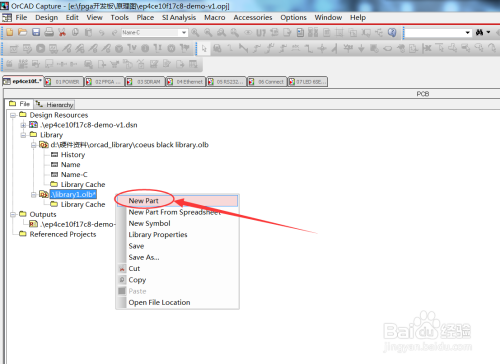The image size is (500, 364).
Task: Open the binoculars search options arrow
Action: [488, 32]
